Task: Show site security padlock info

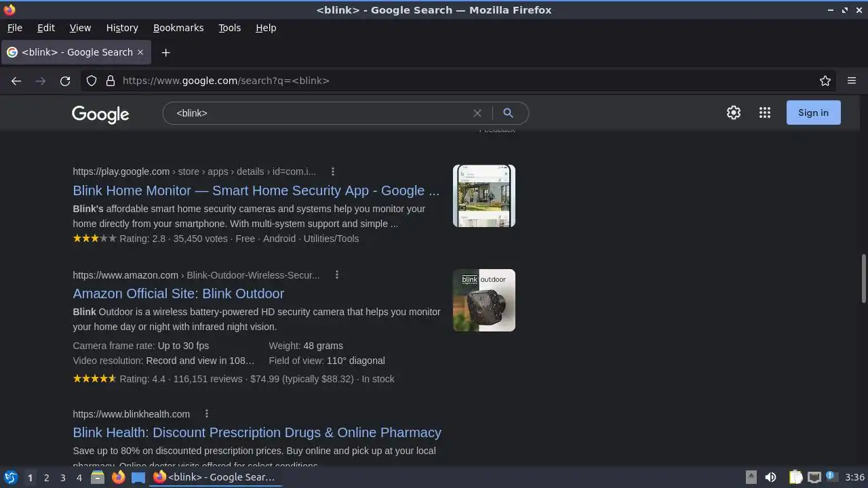Action: [111, 81]
